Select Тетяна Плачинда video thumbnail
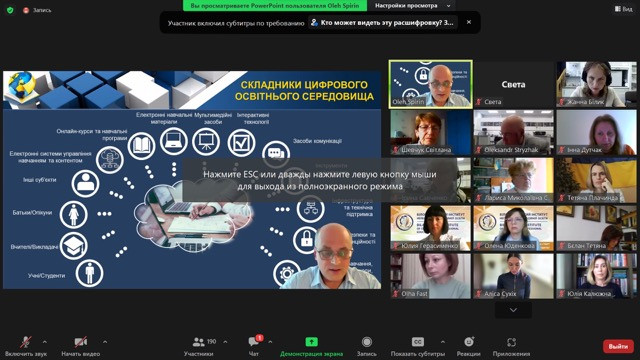The height and width of the screenshot is (360, 640). tap(596, 180)
